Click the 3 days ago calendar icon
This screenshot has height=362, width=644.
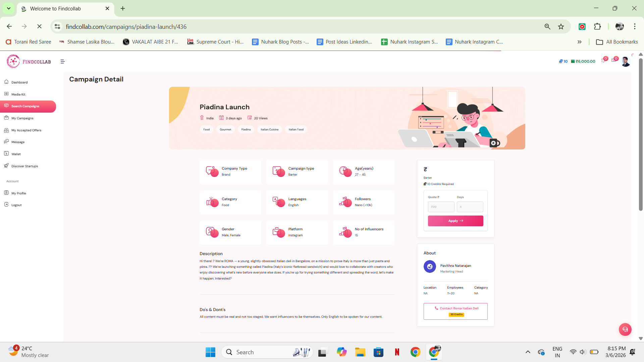[221, 118]
